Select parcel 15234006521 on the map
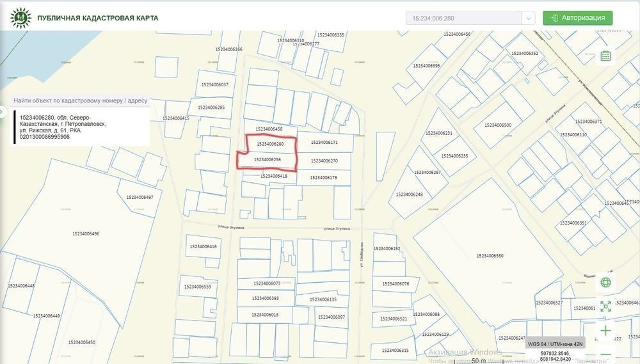This screenshot has width=640, height=364. click(394, 319)
